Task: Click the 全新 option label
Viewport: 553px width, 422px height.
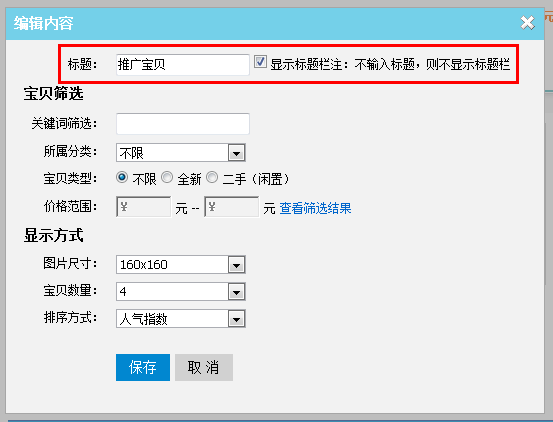Action: (x=189, y=179)
